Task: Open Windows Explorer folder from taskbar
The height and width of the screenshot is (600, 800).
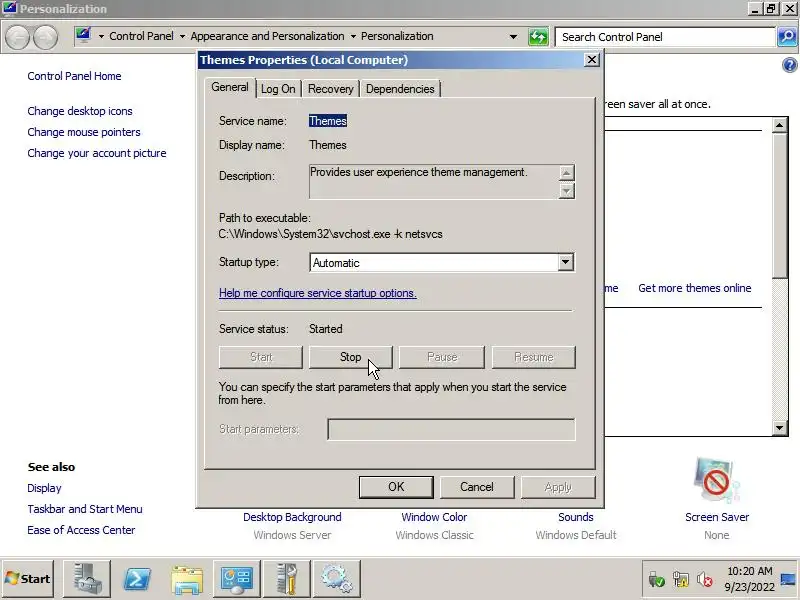Action: pos(187,580)
